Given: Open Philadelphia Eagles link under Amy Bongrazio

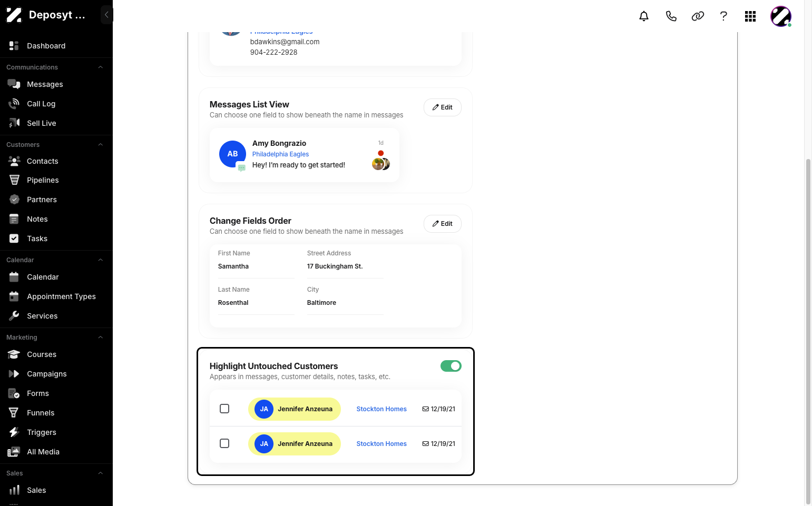Looking at the screenshot, I should point(280,154).
